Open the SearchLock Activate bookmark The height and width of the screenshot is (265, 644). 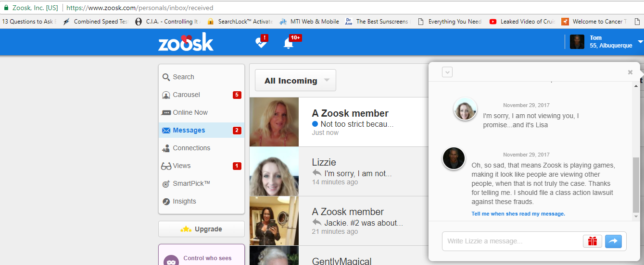click(240, 22)
